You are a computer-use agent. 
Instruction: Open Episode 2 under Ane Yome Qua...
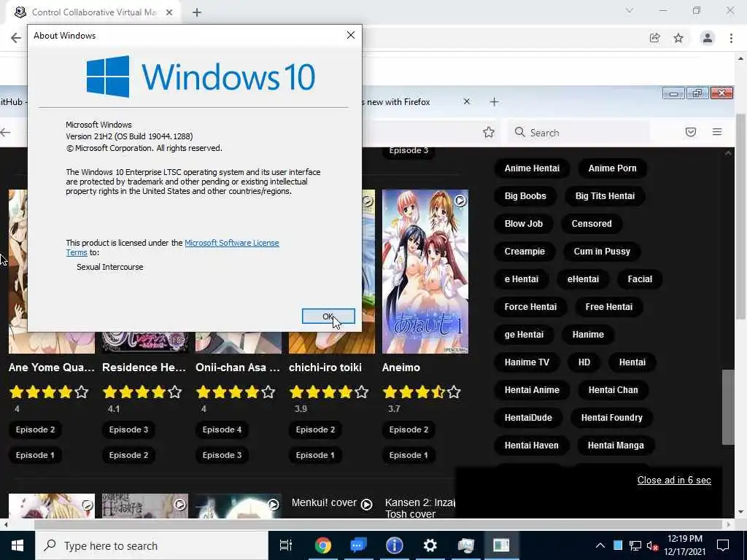(x=35, y=429)
